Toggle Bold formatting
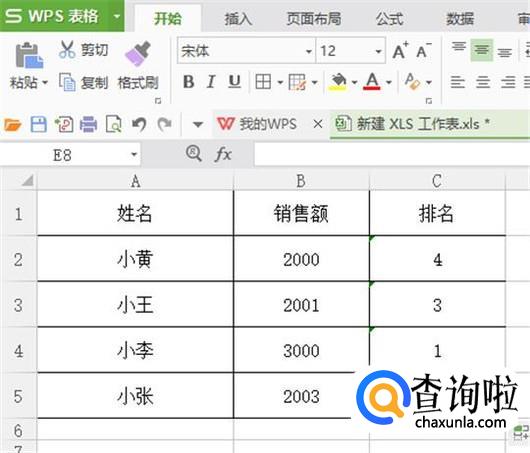530x453 pixels. [x=189, y=82]
